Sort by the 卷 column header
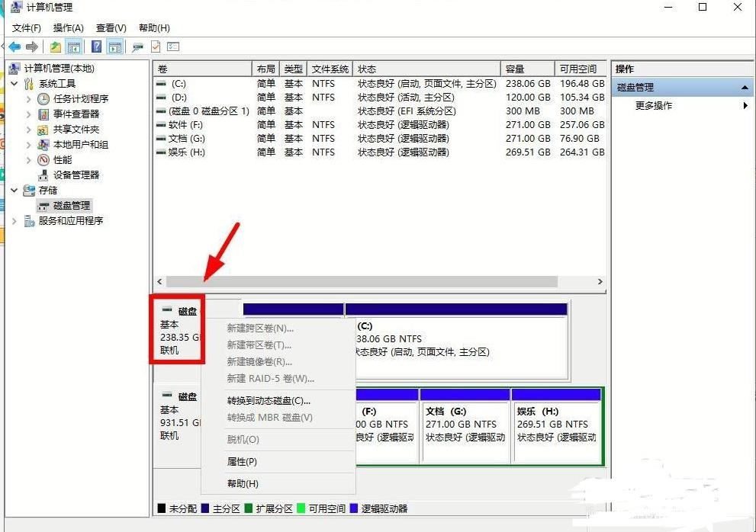 pyautogui.click(x=203, y=69)
